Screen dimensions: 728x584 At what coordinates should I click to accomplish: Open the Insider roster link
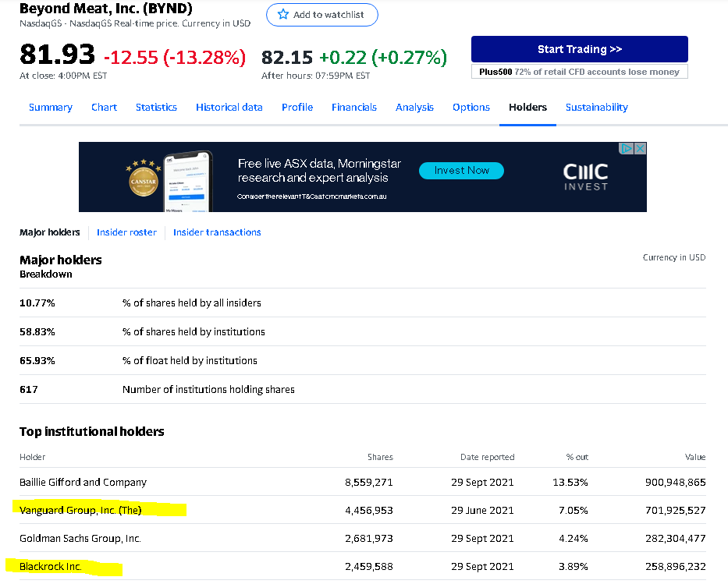pyautogui.click(x=126, y=232)
